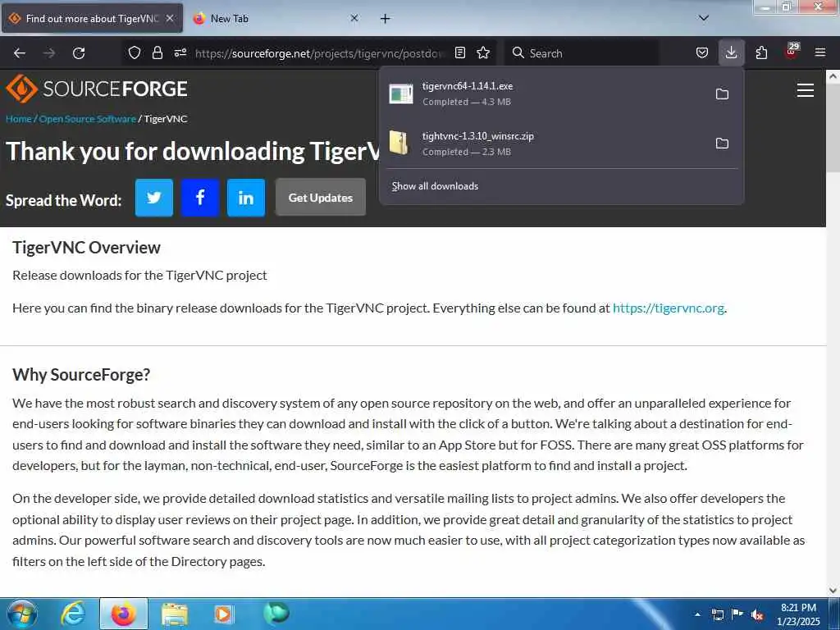
Task: Click Firefox taskbar icon
Action: pos(123,614)
